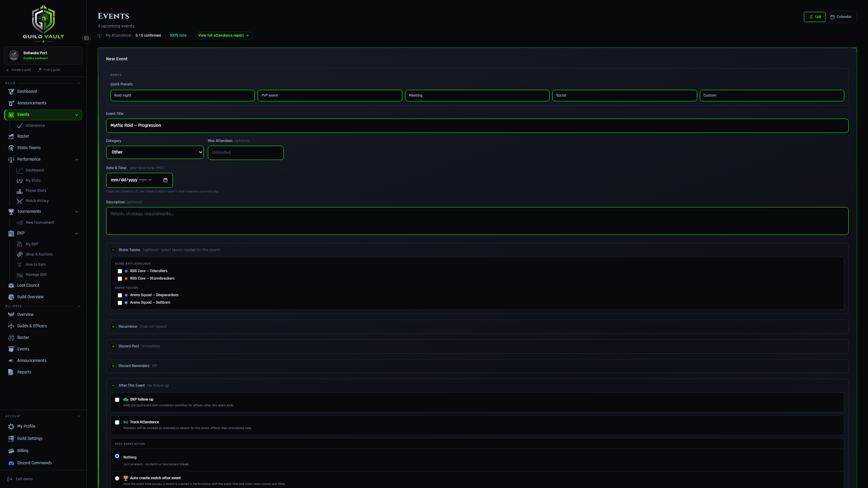868x488 pixels.
Task: Click the New Tournament bracket icon
Action: [x=20, y=223]
